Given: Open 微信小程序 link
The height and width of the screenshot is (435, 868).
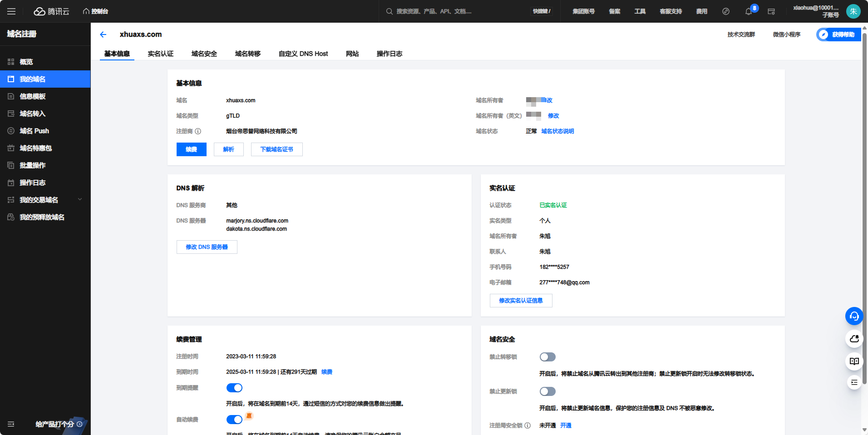Looking at the screenshot, I should coord(787,35).
